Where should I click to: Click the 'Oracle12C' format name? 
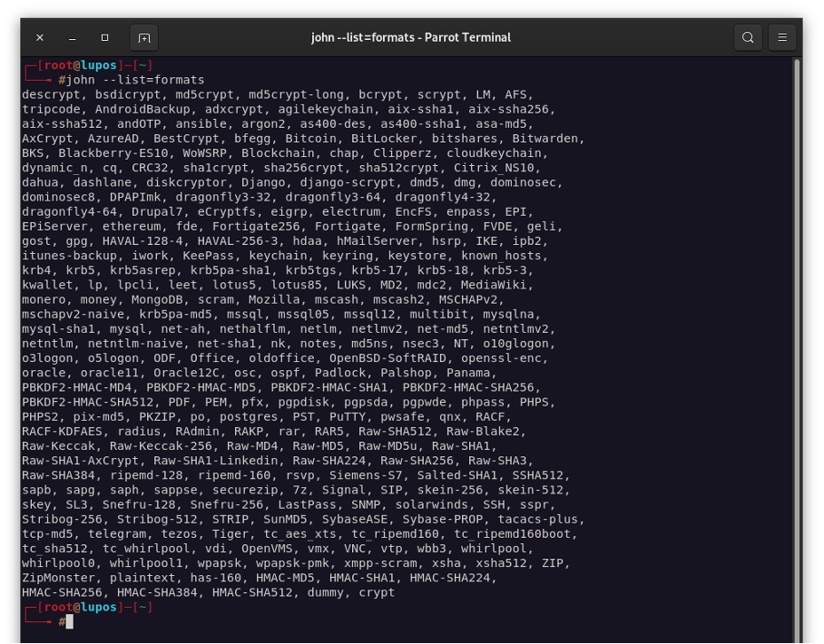(x=186, y=373)
